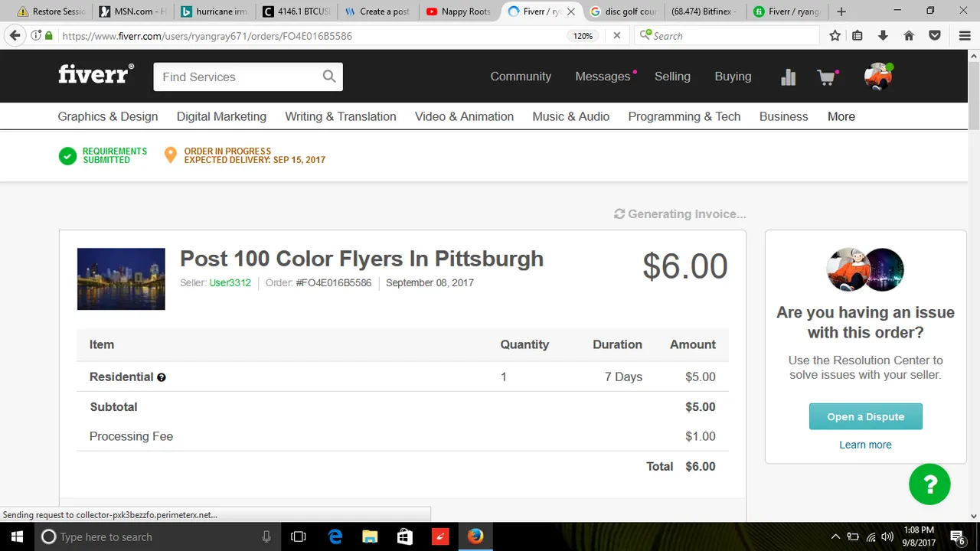Image resolution: width=980 pixels, height=551 pixels.
Task: Click the Fiverr logo
Action: point(96,74)
